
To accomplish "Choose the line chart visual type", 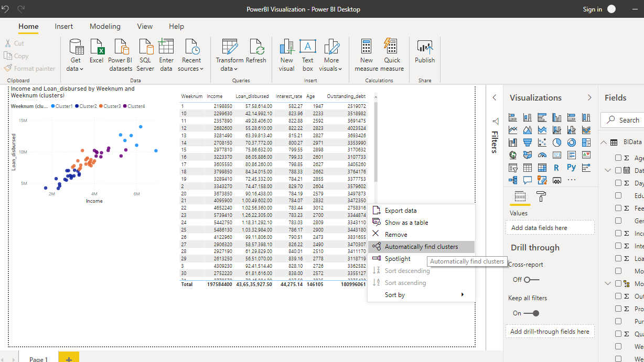I will click(x=513, y=130).
